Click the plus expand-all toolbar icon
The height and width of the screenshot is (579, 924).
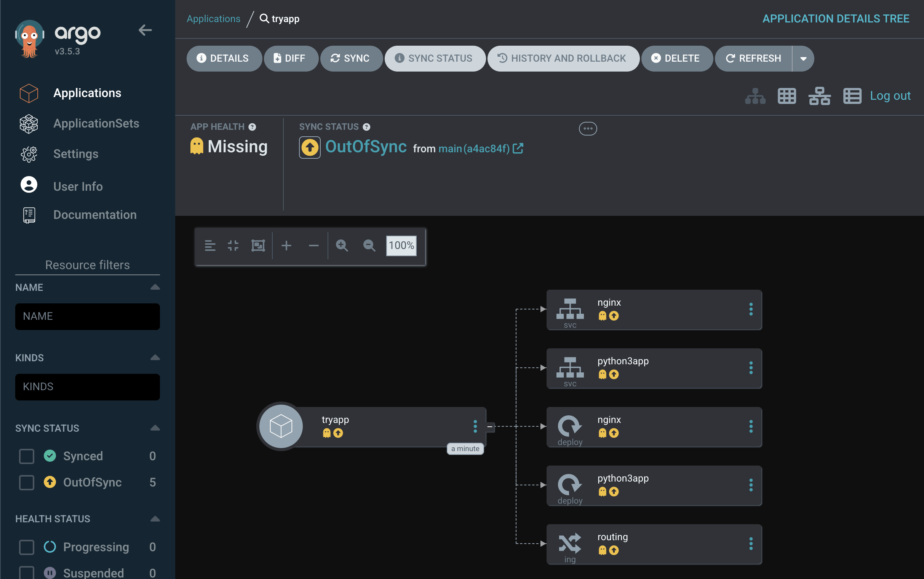click(286, 246)
